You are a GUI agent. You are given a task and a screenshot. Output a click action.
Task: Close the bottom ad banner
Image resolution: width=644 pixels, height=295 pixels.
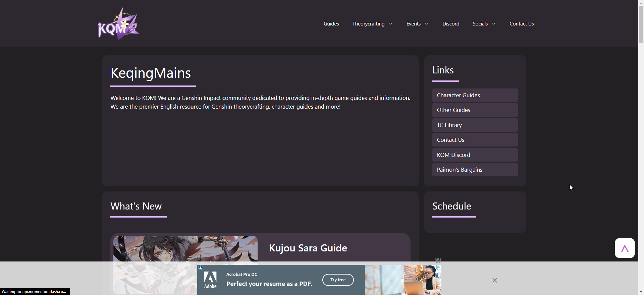(495, 280)
